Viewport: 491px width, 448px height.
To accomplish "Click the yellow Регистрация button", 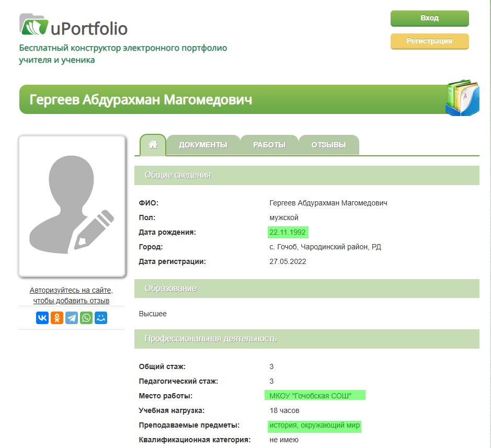I will tap(429, 41).
